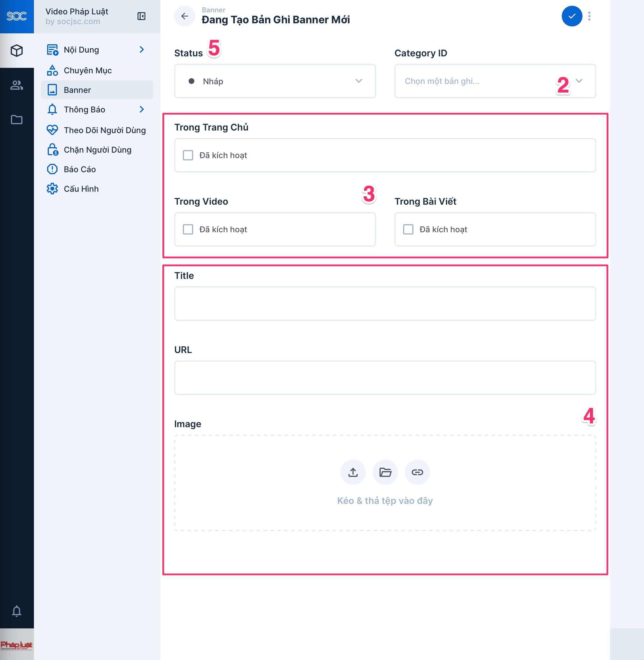Click the back arrow button
The width and height of the screenshot is (644, 660).
pyautogui.click(x=184, y=16)
